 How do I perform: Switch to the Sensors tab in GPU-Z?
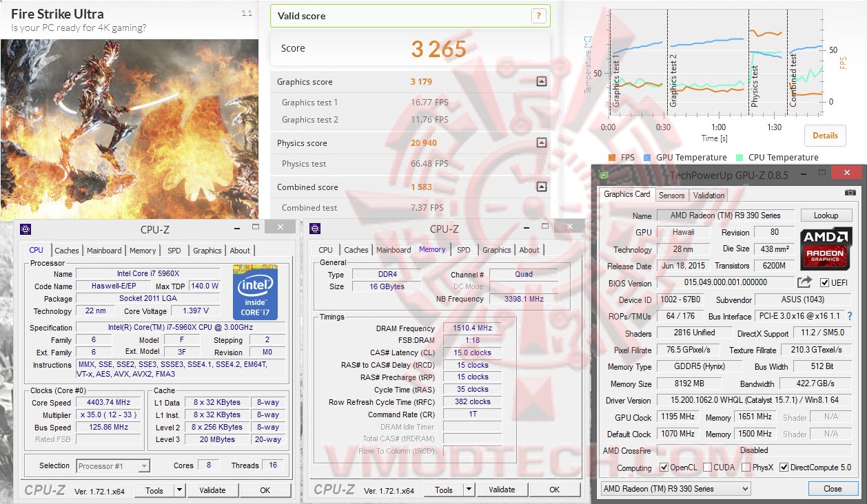pos(672,196)
